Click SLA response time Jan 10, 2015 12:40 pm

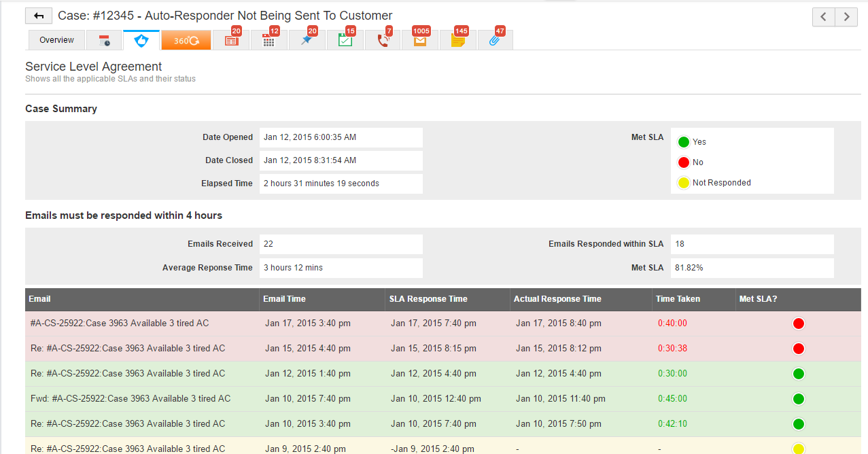pos(436,399)
